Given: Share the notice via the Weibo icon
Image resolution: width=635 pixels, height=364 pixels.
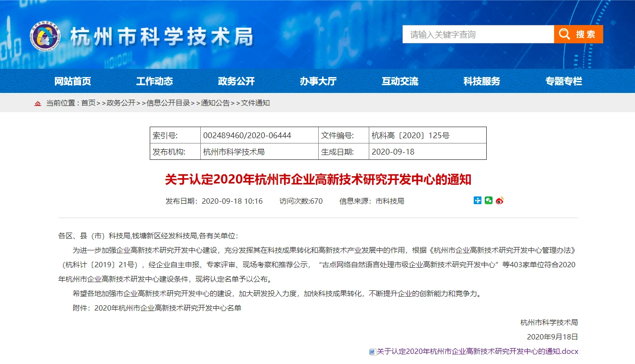Looking at the screenshot, I should pyautogui.click(x=500, y=201).
